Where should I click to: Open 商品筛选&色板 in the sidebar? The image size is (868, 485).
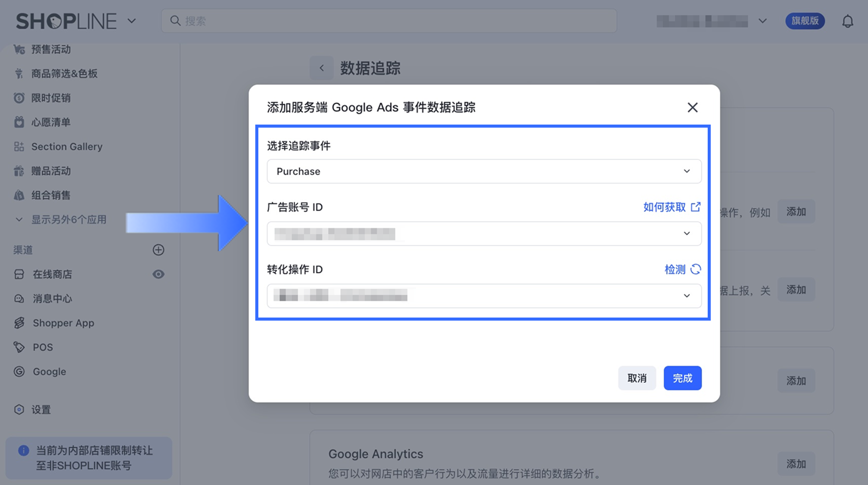(64, 74)
